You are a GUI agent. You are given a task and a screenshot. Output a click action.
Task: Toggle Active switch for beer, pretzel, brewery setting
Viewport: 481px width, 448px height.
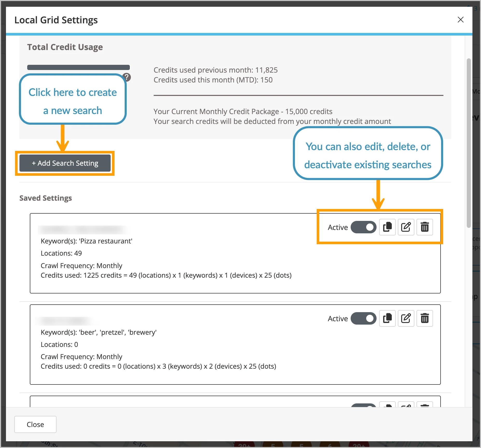tap(363, 318)
